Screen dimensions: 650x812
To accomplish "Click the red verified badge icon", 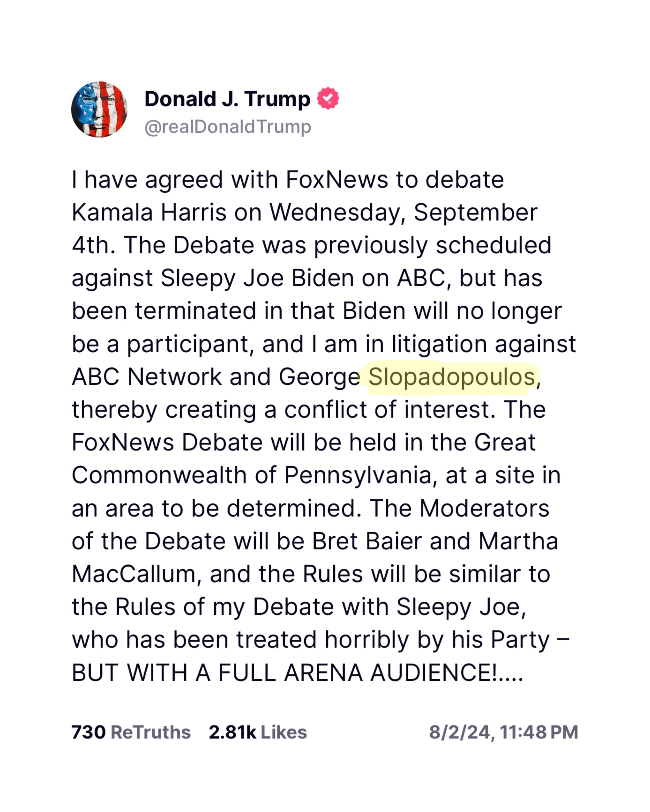I will coord(328,99).
